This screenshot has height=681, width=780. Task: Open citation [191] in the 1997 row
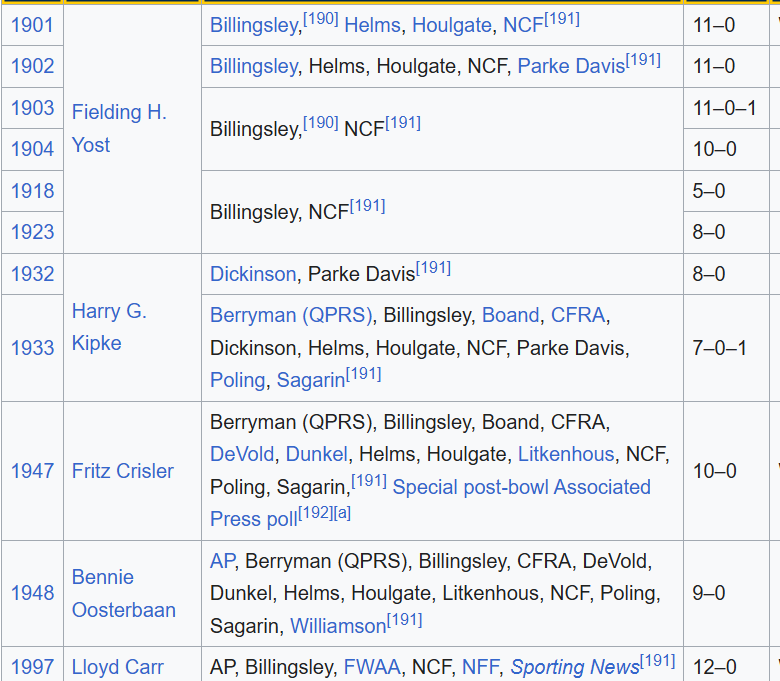coord(658,661)
